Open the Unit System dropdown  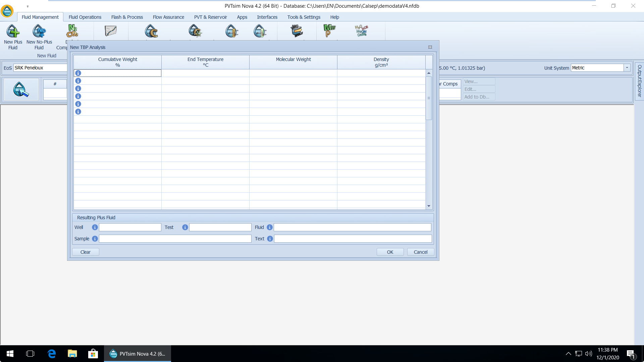tap(627, 68)
